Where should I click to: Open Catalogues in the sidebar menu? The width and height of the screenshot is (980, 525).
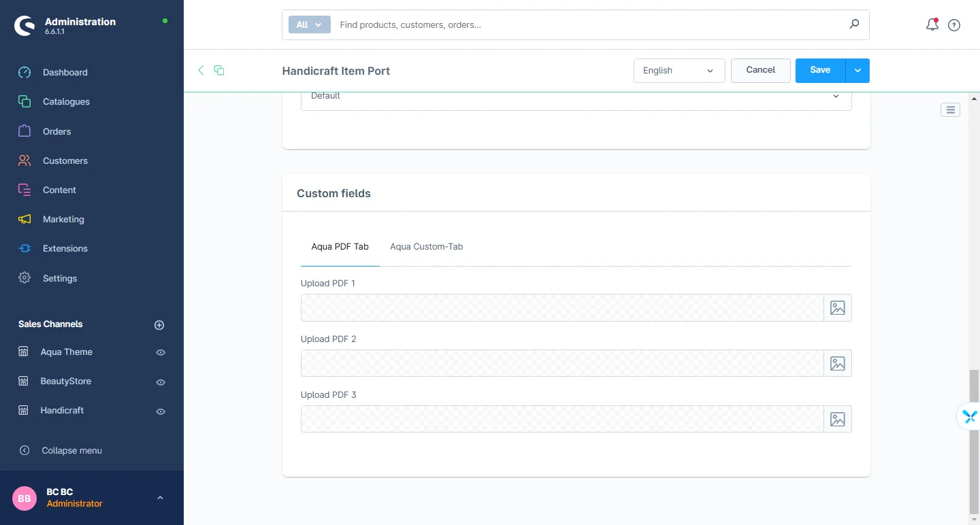click(66, 102)
